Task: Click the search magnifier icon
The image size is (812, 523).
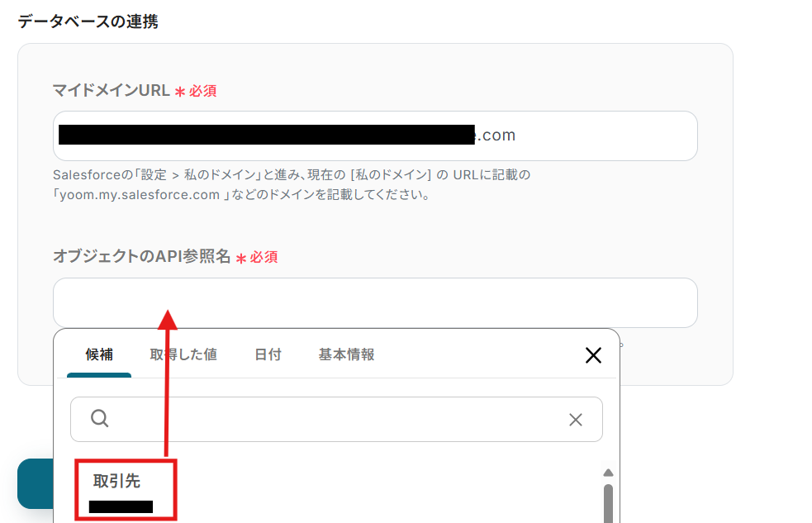Action: [99, 419]
